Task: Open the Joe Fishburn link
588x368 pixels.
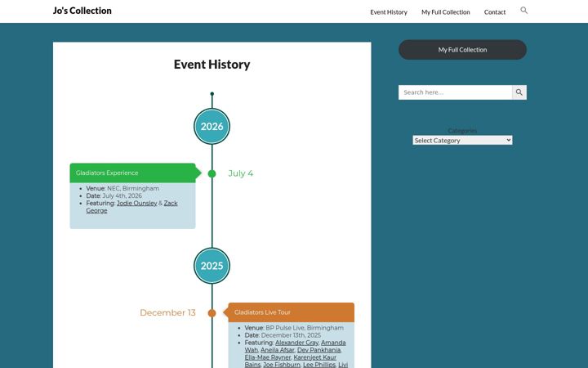Action: (282, 365)
